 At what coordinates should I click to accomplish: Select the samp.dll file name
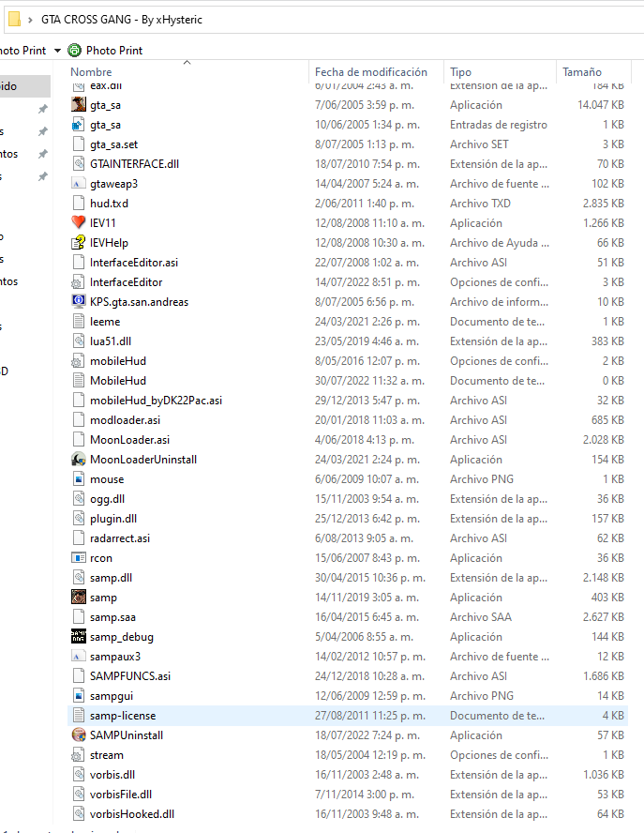(x=111, y=577)
